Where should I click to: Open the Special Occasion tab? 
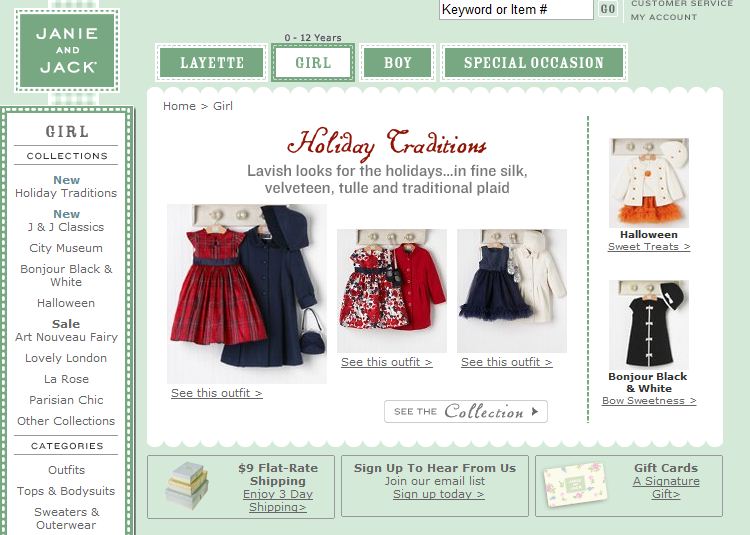click(533, 63)
